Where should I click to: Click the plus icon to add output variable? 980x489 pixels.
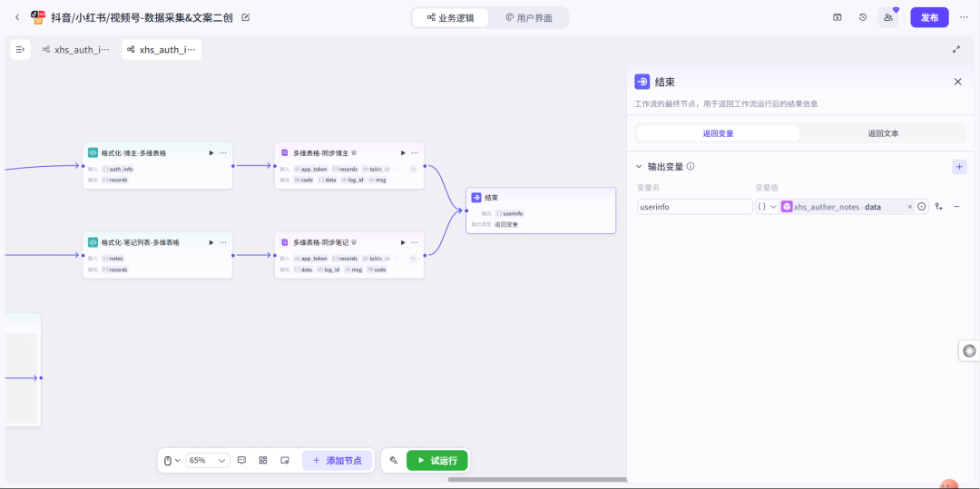[959, 167]
